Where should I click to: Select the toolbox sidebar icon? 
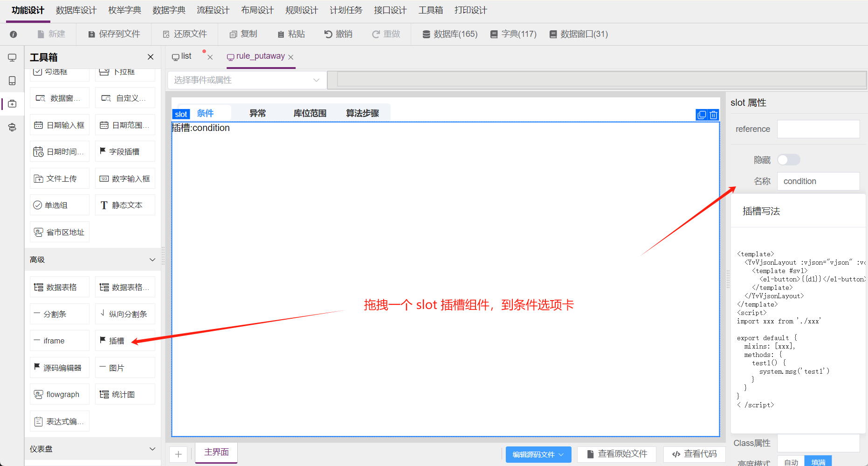(x=12, y=104)
